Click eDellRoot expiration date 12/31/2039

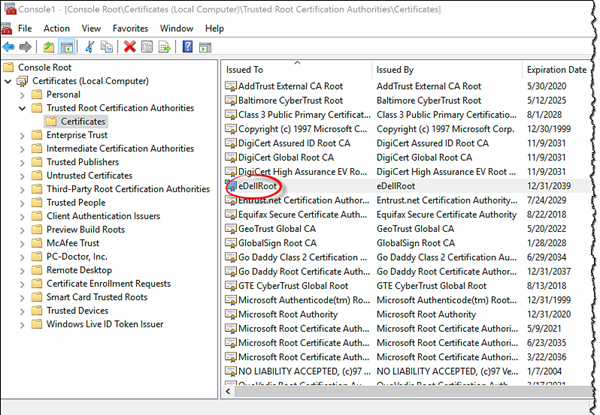(549, 186)
